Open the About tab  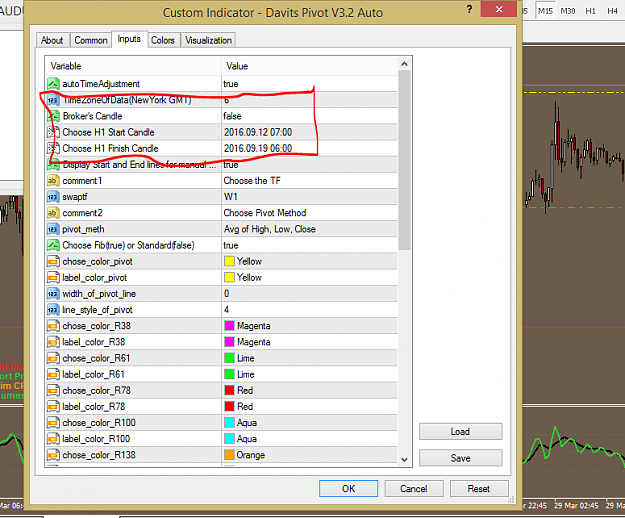(x=52, y=40)
